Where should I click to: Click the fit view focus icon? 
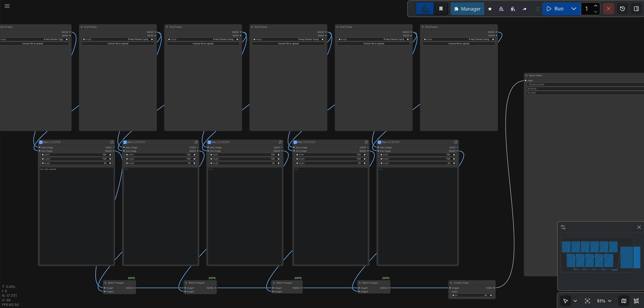(x=587, y=301)
